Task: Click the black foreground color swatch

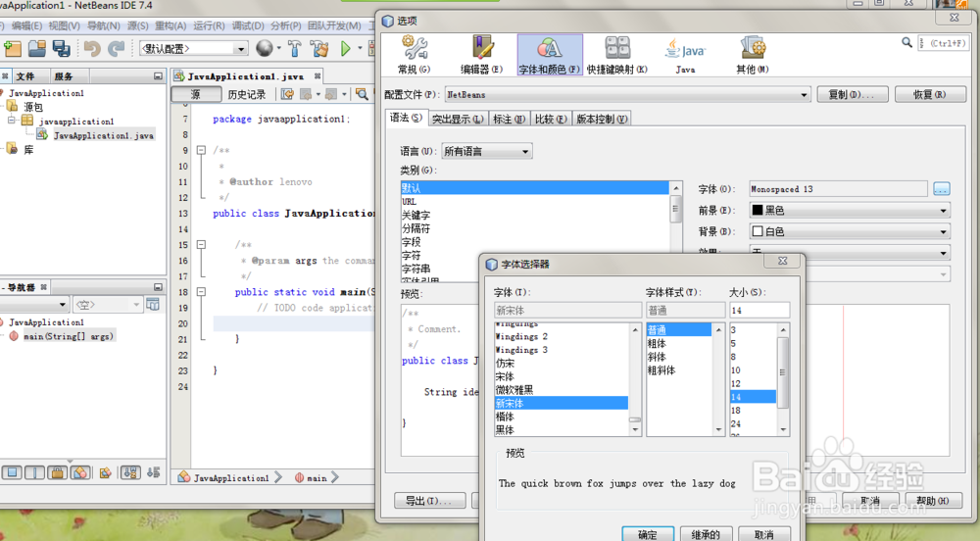Action: (758, 211)
